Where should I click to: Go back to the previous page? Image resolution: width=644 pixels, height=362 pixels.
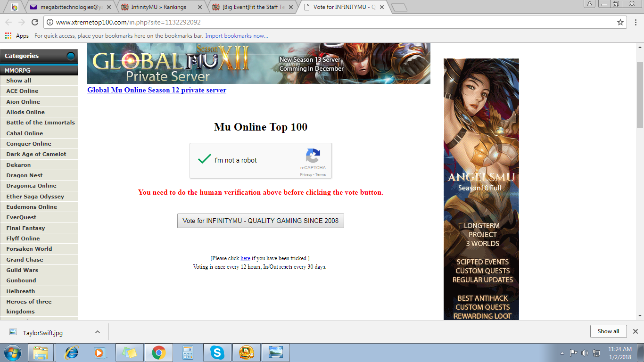click(x=8, y=22)
